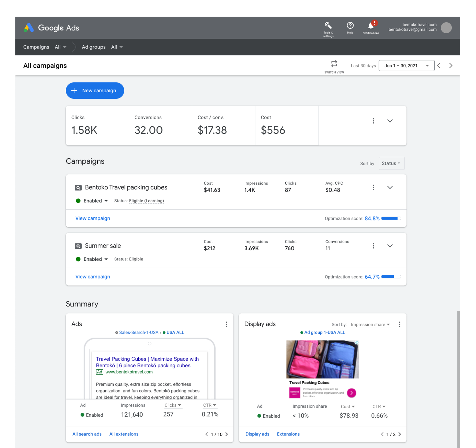Open Ad groups All dropdown in breadcrumb
Screen dimensions: 476x448
117,47
